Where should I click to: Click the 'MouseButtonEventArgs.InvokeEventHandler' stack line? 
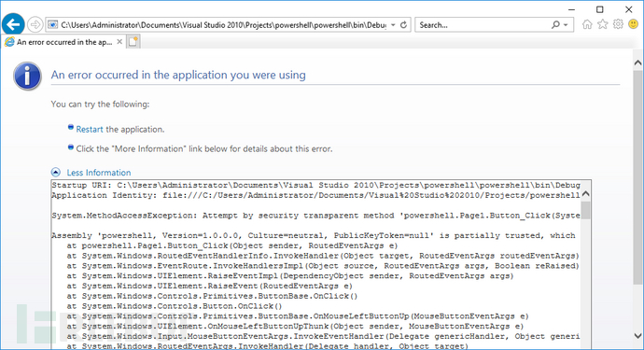323,336
